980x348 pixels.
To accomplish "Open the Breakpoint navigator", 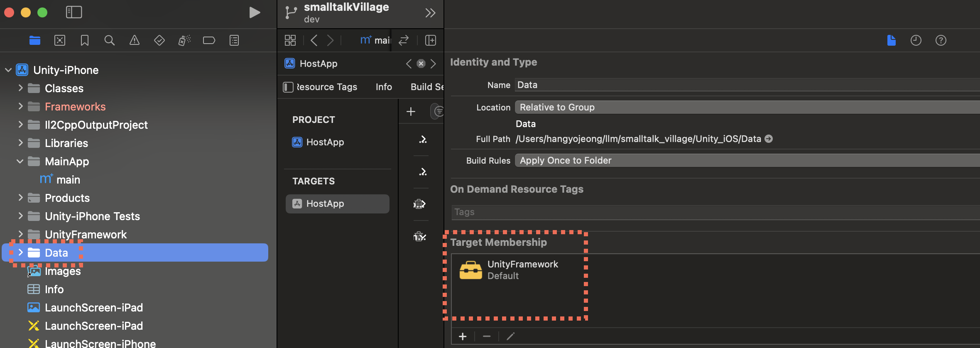I will tap(209, 40).
